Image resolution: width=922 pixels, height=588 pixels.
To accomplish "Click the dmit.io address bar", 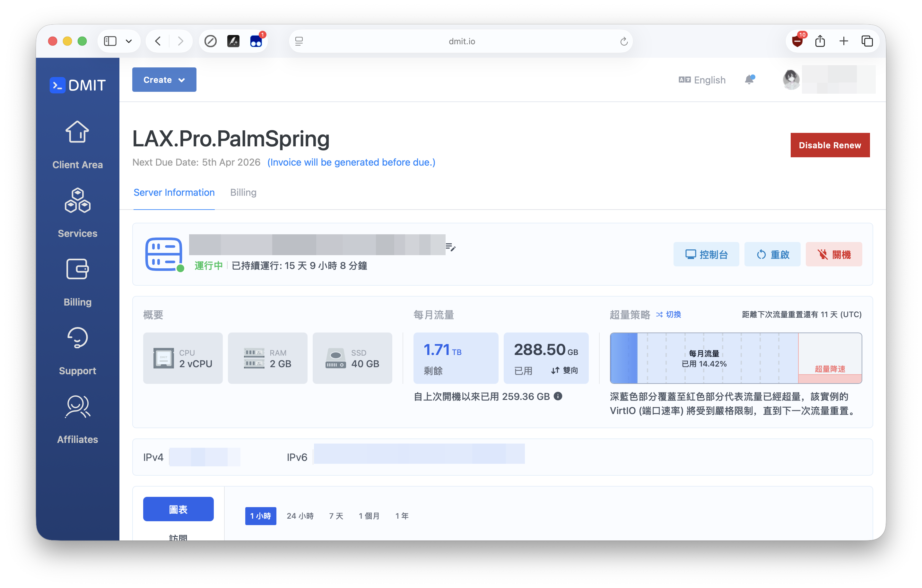I will click(x=461, y=41).
